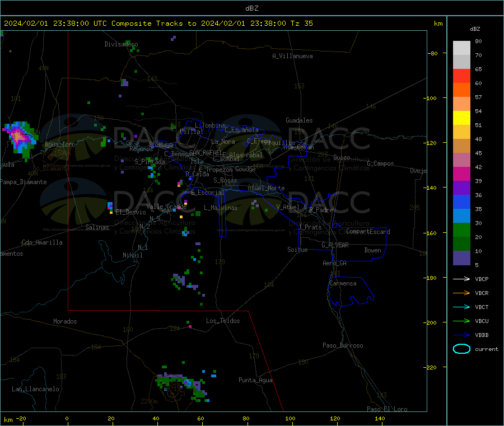The width and height of the screenshot is (504, 426).
Task: Click the 'Morados' label
Action: [x=65, y=321]
